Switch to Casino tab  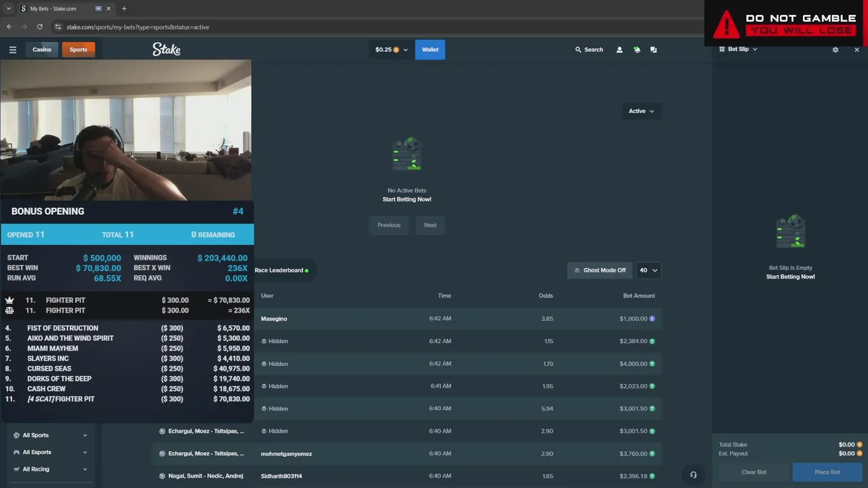(x=42, y=49)
